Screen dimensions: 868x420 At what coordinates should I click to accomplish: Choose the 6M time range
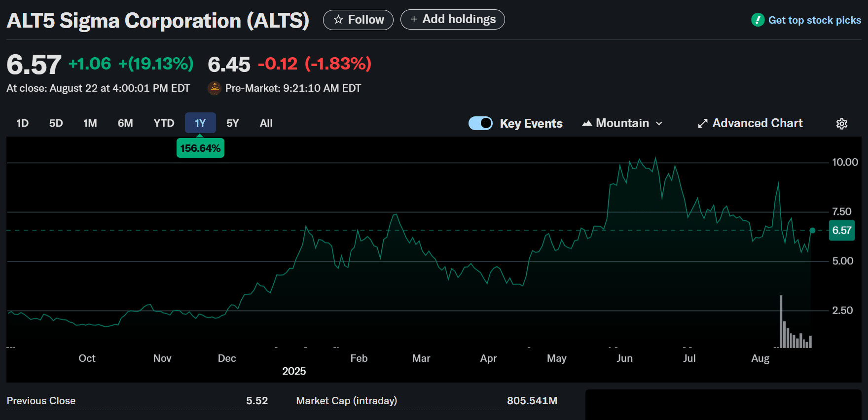[x=125, y=123]
